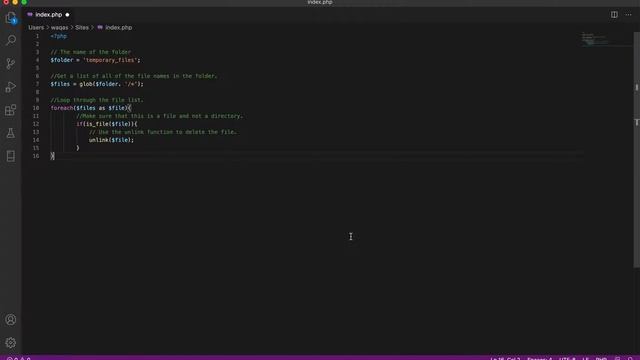Screen dimensions: 640x360
Task: Open the Testing flask view
Action: 11,133
